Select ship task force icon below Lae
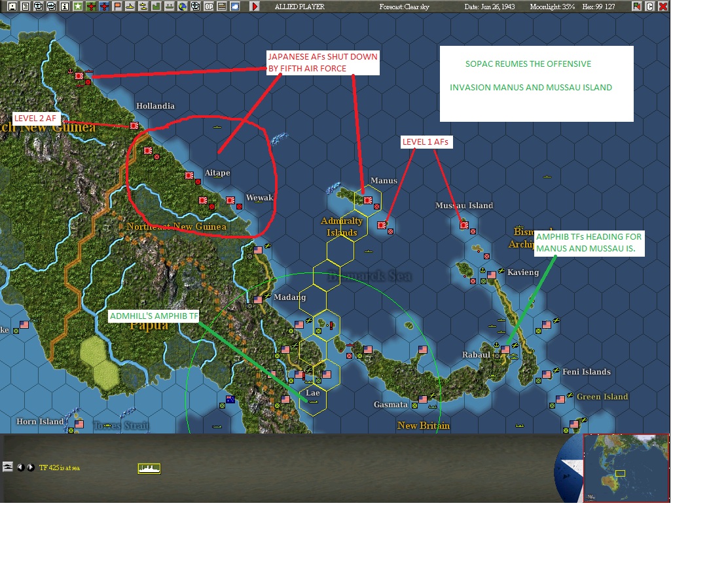Screen dimensions: 709x588 (x=313, y=401)
